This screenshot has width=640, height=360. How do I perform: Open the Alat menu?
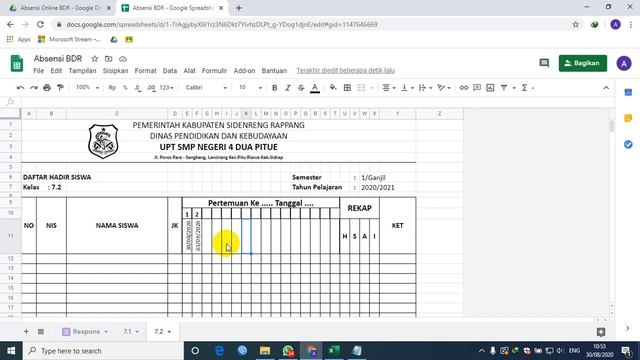coord(189,71)
